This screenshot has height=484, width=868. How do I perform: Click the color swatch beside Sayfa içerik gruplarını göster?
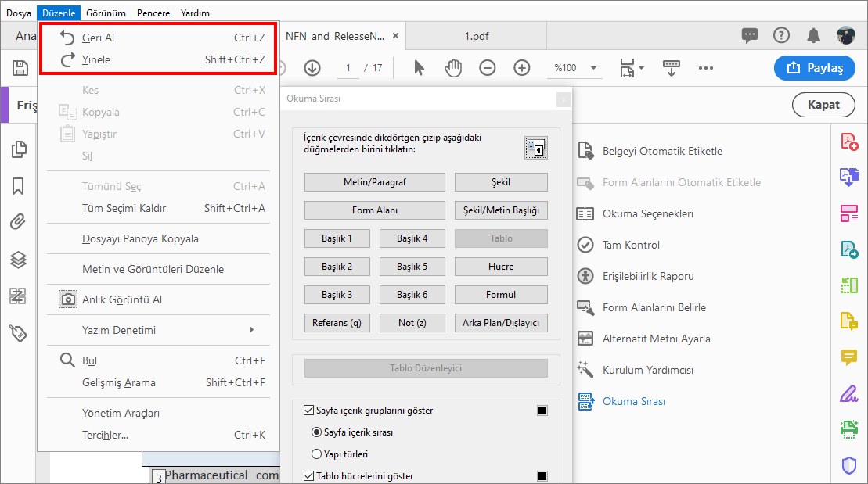click(x=543, y=409)
